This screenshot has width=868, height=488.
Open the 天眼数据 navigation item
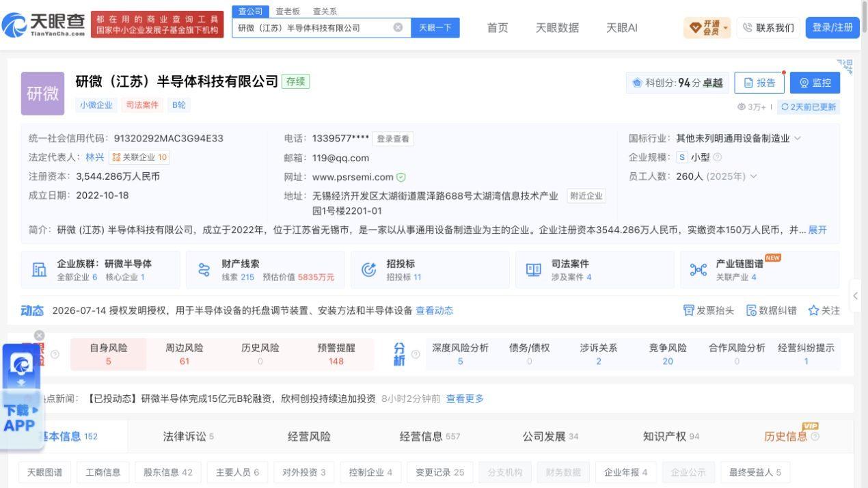click(557, 28)
